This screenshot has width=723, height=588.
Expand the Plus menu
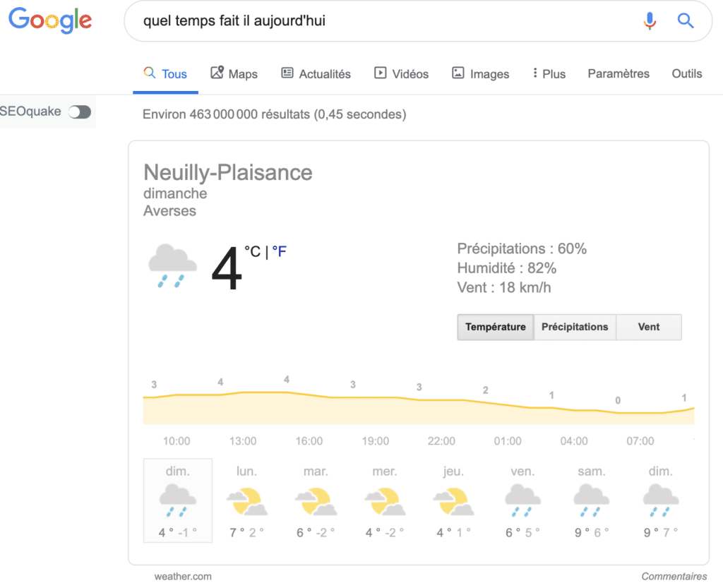click(x=549, y=73)
